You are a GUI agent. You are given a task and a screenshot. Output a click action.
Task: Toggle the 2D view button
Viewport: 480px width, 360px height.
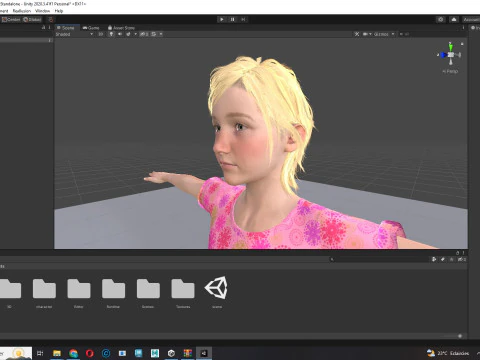[100, 34]
